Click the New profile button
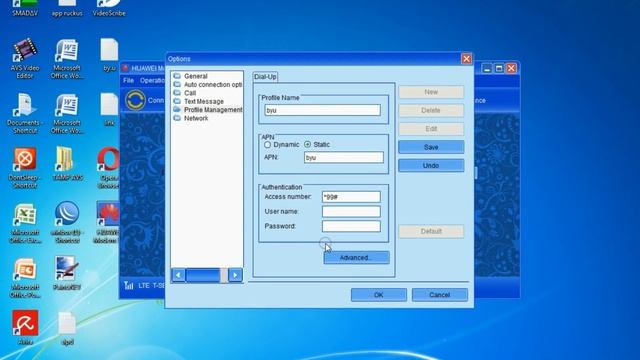The image size is (640, 360). pyautogui.click(x=431, y=92)
